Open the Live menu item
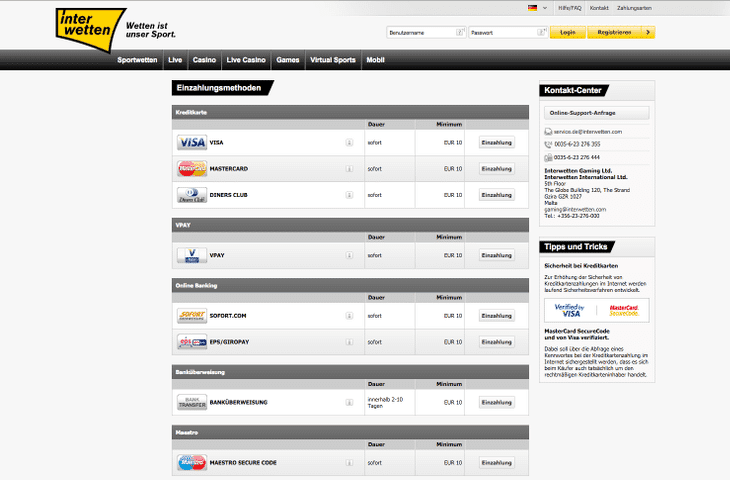Viewport: 730px width, 480px height. [x=175, y=60]
